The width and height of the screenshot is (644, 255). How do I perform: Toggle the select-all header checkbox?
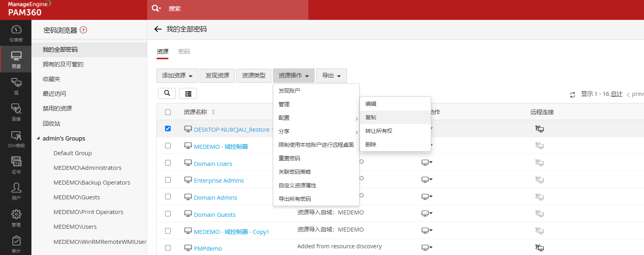coord(168,112)
